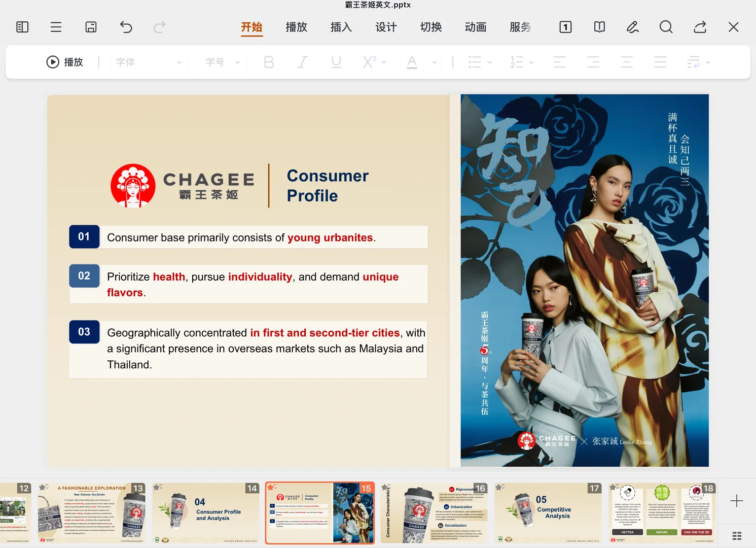The width and height of the screenshot is (756, 548).
Task: Open the 字体 font name dropdown
Action: (x=149, y=62)
